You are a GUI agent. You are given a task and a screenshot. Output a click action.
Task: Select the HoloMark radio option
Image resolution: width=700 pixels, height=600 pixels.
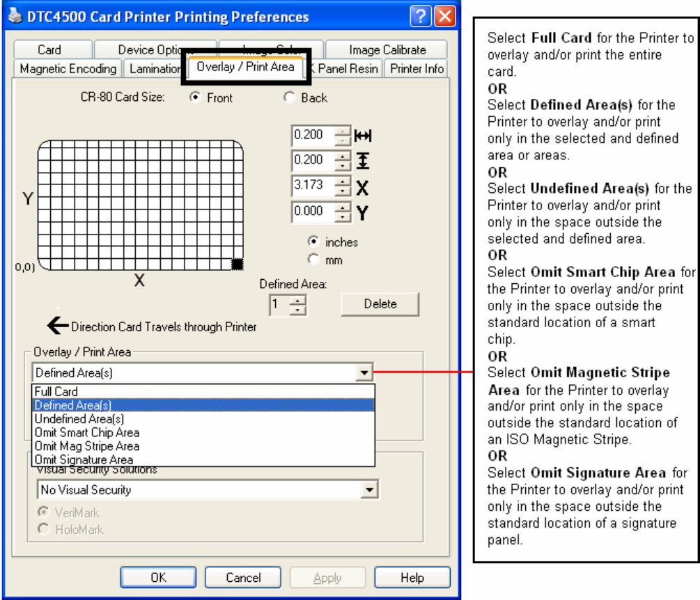(x=43, y=529)
